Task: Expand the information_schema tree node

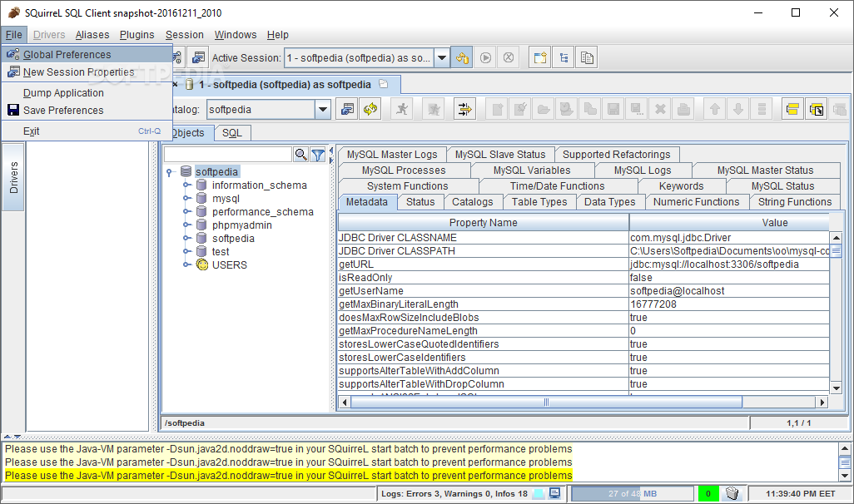Action: 186,185
